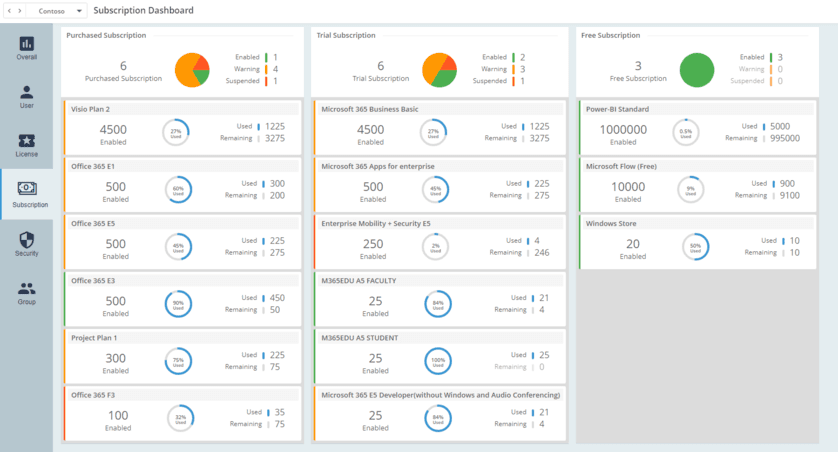Go to the Security shield icon

pyautogui.click(x=27, y=239)
